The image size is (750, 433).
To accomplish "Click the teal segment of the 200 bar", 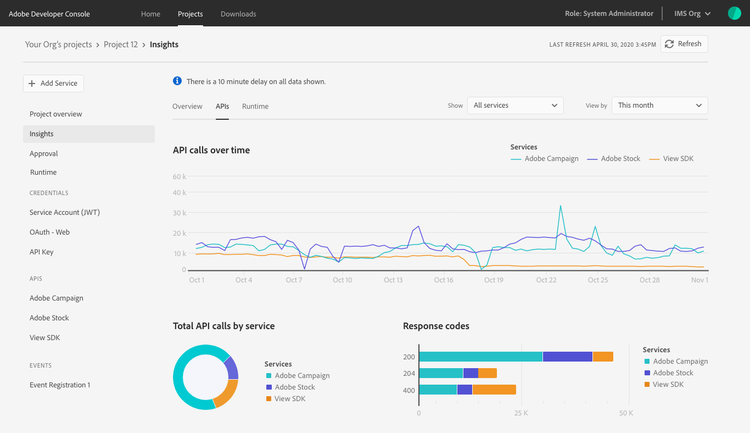I will click(481, 356).
